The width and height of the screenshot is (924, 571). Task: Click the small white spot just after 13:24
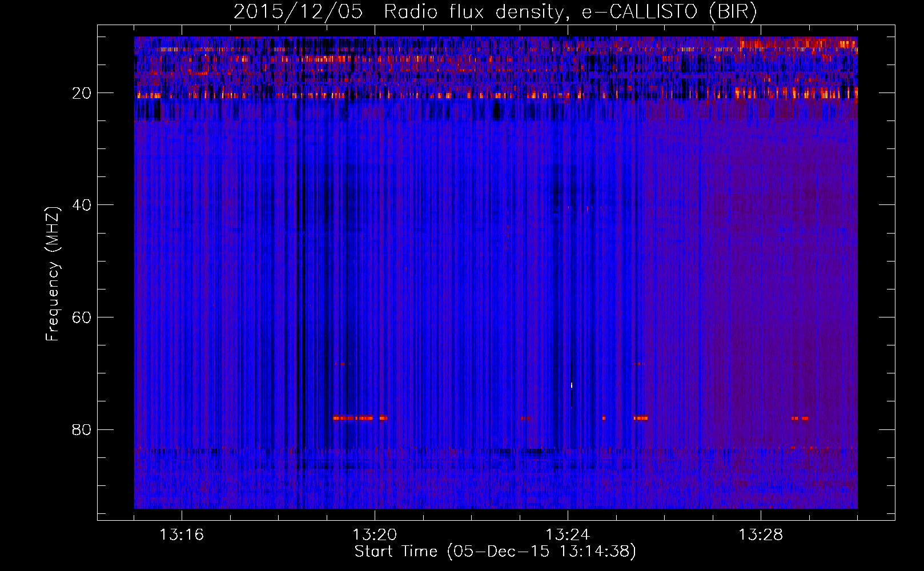[571, 385]
